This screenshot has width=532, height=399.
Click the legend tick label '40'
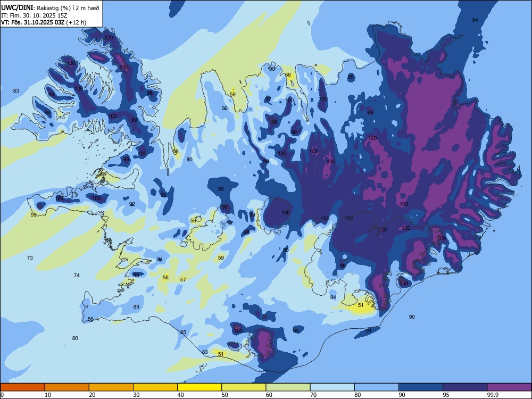pyautogui.click(x=181, y=395)
